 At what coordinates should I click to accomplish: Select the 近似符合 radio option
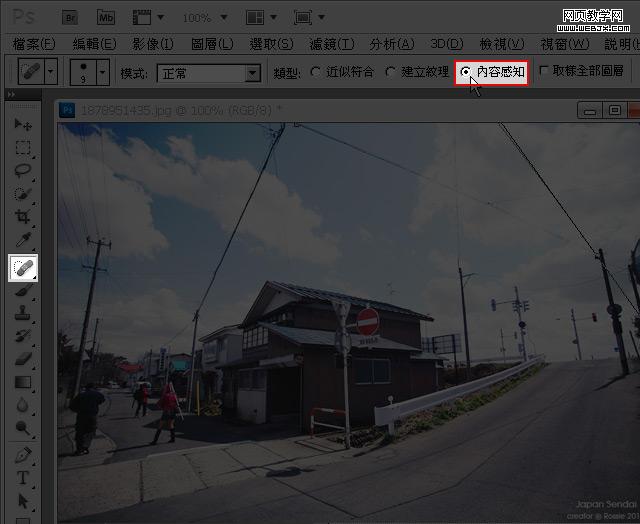point(316,72)
